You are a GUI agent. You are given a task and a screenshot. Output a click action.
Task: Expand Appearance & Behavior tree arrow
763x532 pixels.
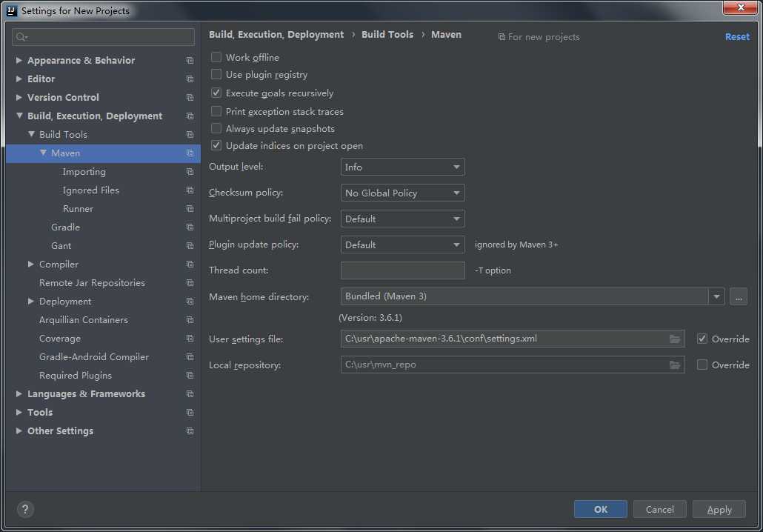[x=19, y=60]
